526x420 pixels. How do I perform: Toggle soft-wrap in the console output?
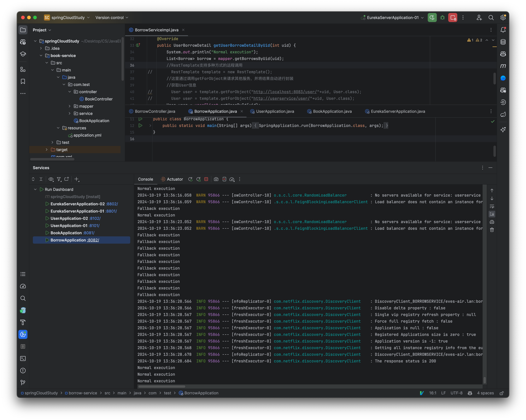tap(492, 206)
